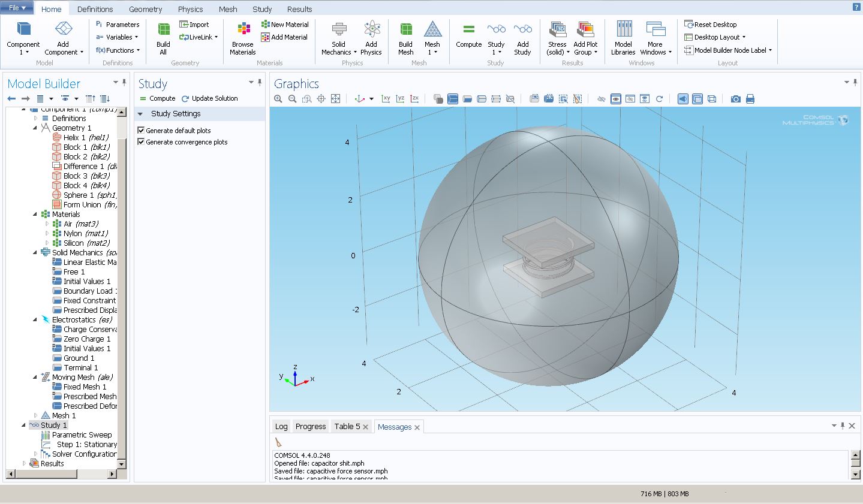Click the Zoom Extents icon in Graphics toolbar

point(336,99)
